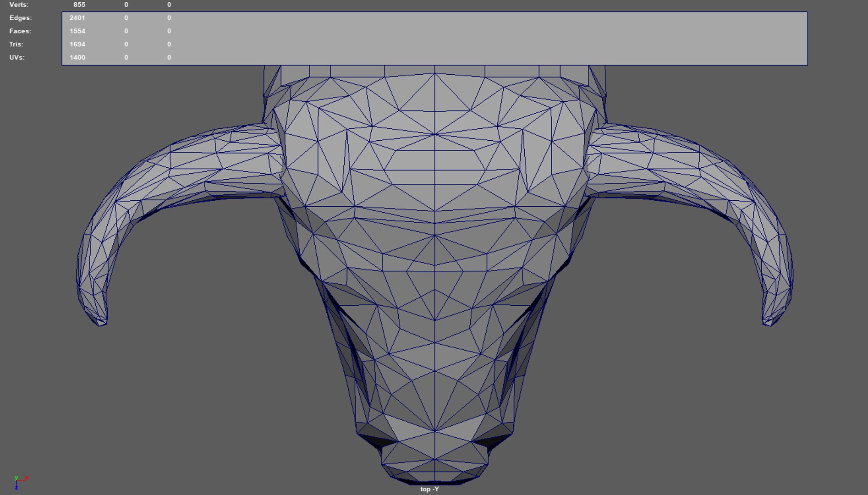Viewport: 868px width, 495px height.
Task: Click the Edges: label
Action: click(x=21, y=18)
